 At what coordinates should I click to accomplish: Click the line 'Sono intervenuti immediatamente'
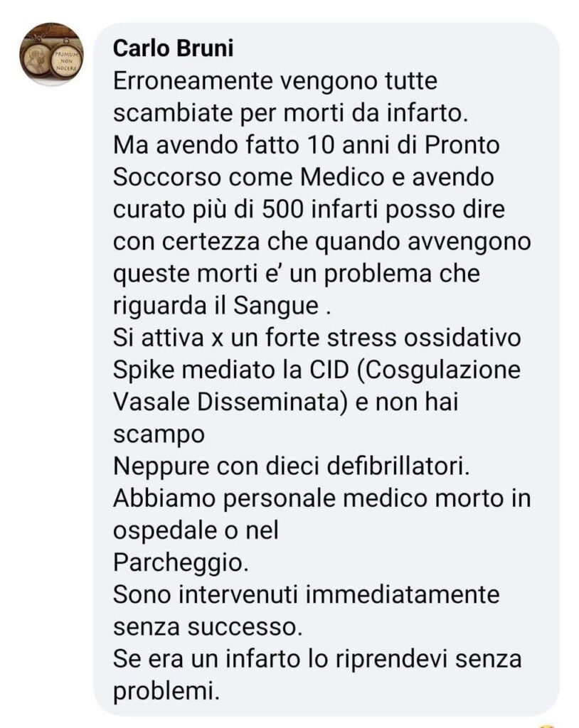tap(307, 595)
